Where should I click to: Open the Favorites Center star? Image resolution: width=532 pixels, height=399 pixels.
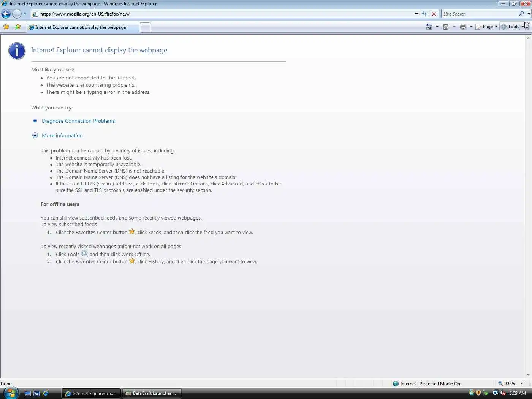(x=6, y=27)
